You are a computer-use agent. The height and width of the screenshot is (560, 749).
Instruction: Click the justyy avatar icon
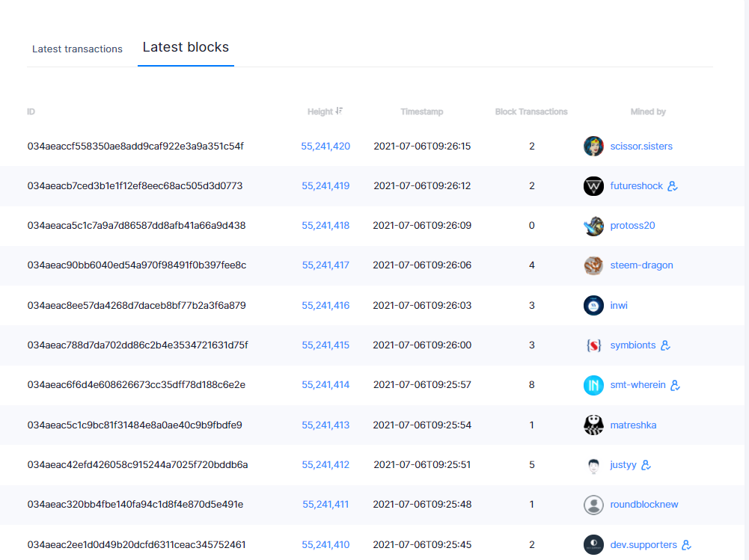pos(593,464)
